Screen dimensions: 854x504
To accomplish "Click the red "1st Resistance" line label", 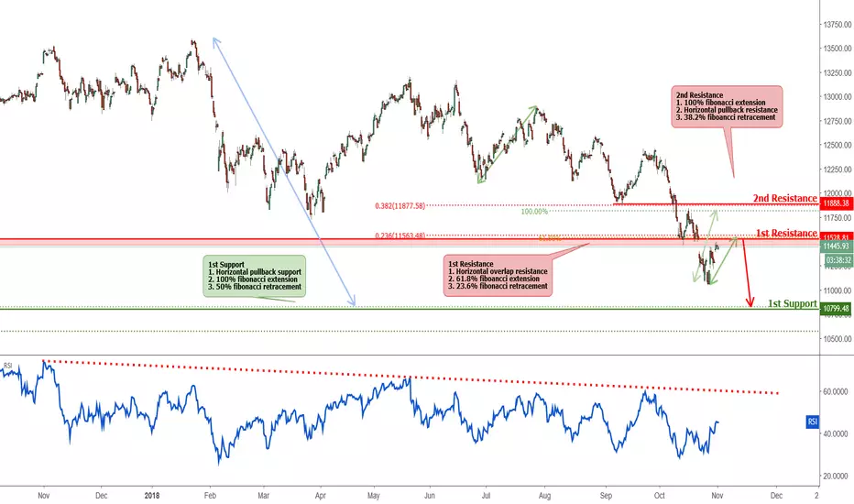I will (x=786, y=233).
